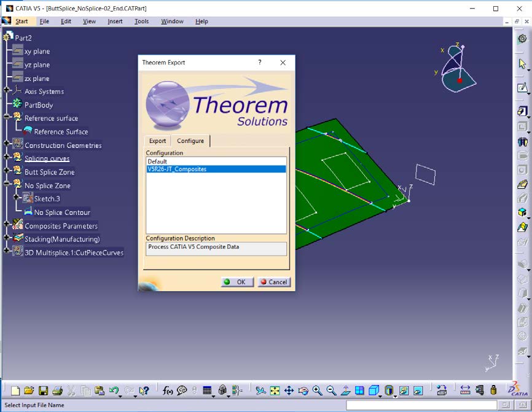
Task: Click the power input field in the status bar
Action: 421,405
